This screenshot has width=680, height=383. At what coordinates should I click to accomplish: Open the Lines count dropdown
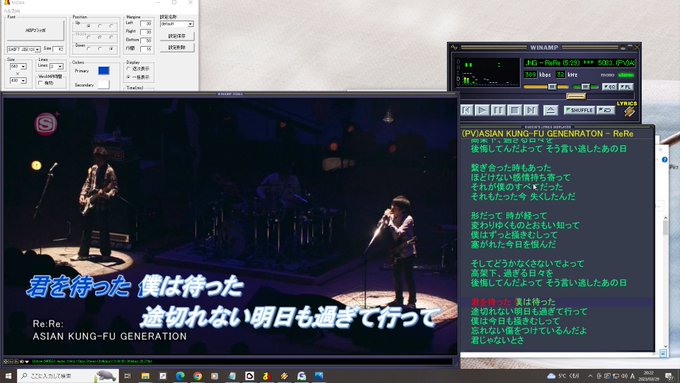[x=57, y=66]
